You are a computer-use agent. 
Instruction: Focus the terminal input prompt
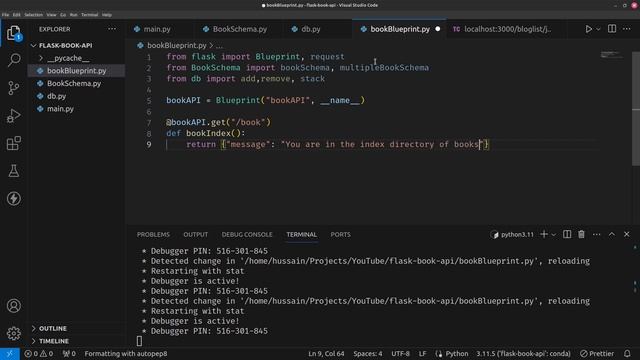pyautogui.click(x=139, y=341)
